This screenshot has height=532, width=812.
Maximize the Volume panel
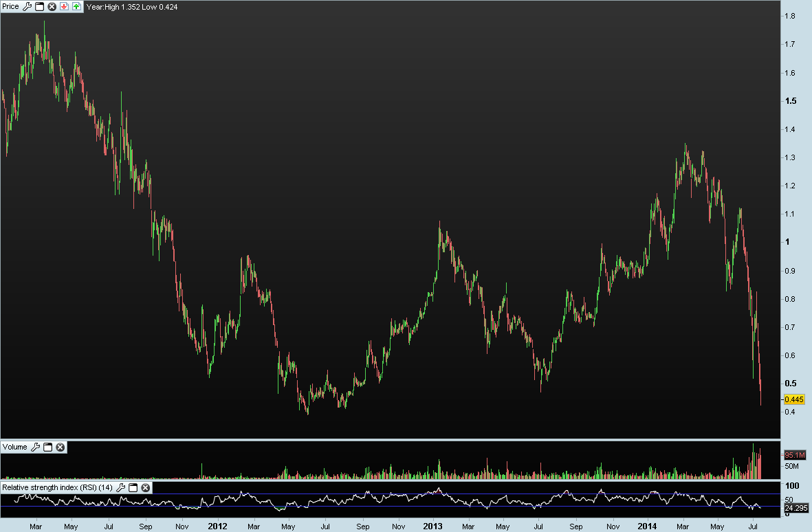[47, 447]
